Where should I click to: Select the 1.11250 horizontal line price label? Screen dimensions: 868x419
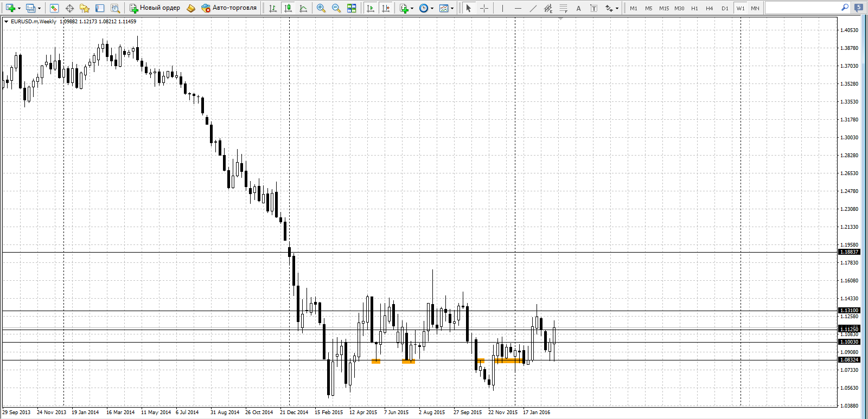(850, 329)
